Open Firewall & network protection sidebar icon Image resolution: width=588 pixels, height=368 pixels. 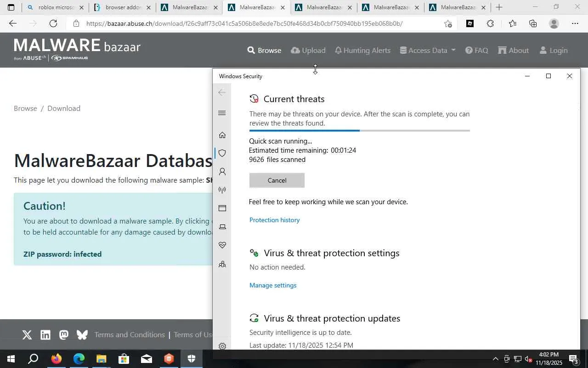point(222,190)
